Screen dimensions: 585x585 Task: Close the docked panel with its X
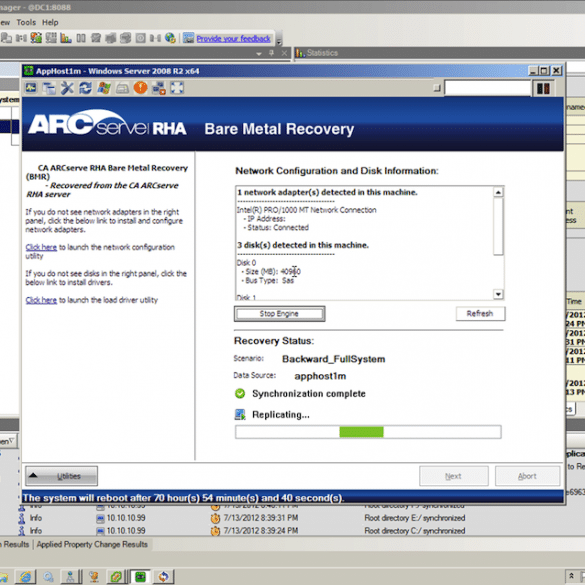284,53
